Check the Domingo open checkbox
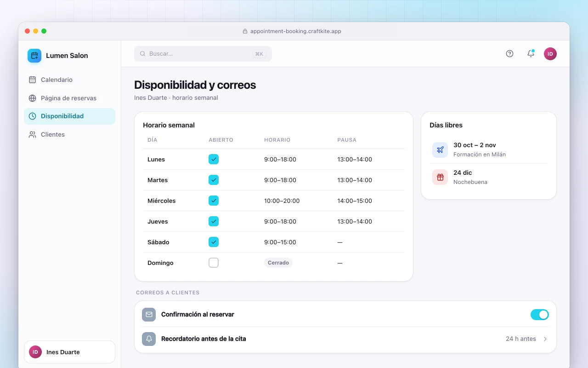 (x=214, y=263)
